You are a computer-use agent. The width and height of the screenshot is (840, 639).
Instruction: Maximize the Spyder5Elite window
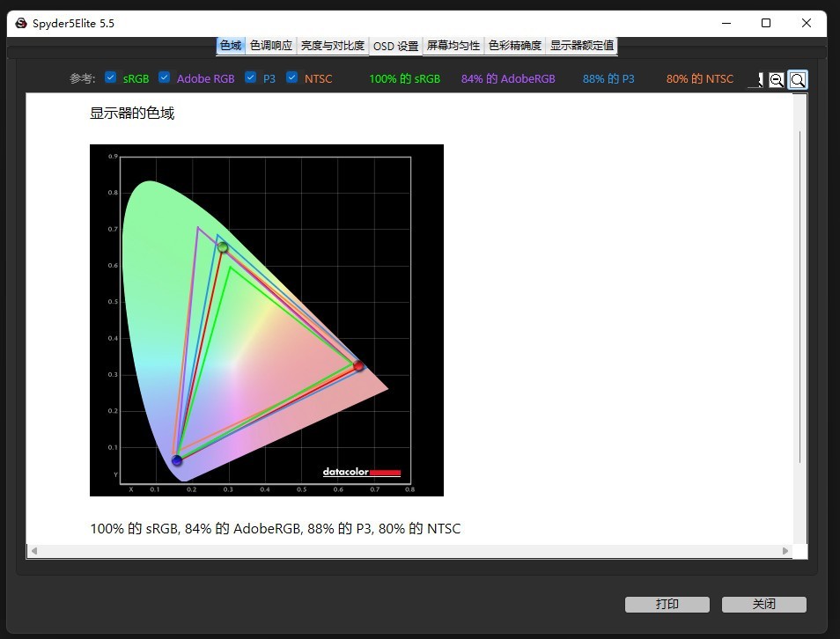[766, 23]
